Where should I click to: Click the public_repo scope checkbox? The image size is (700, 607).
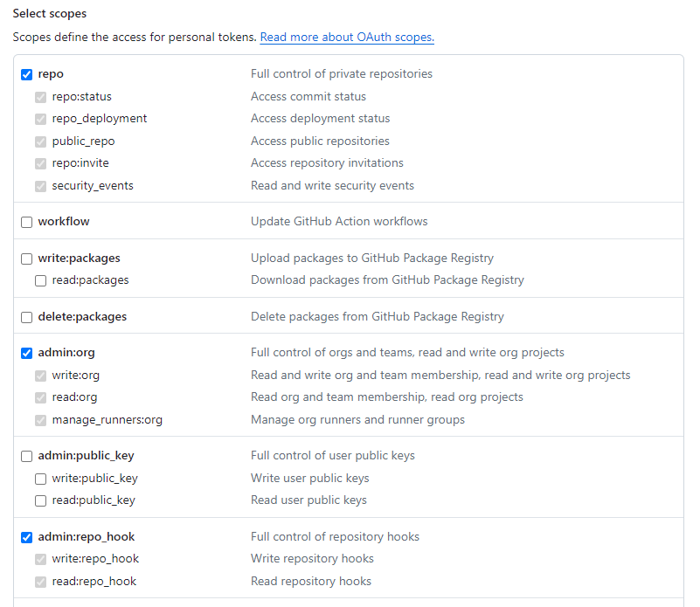40,142
